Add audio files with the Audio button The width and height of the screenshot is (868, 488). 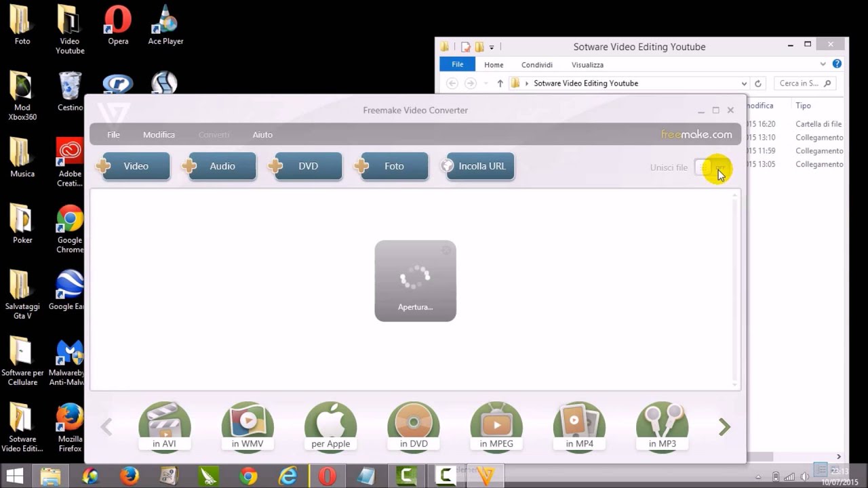click(220, 166)
